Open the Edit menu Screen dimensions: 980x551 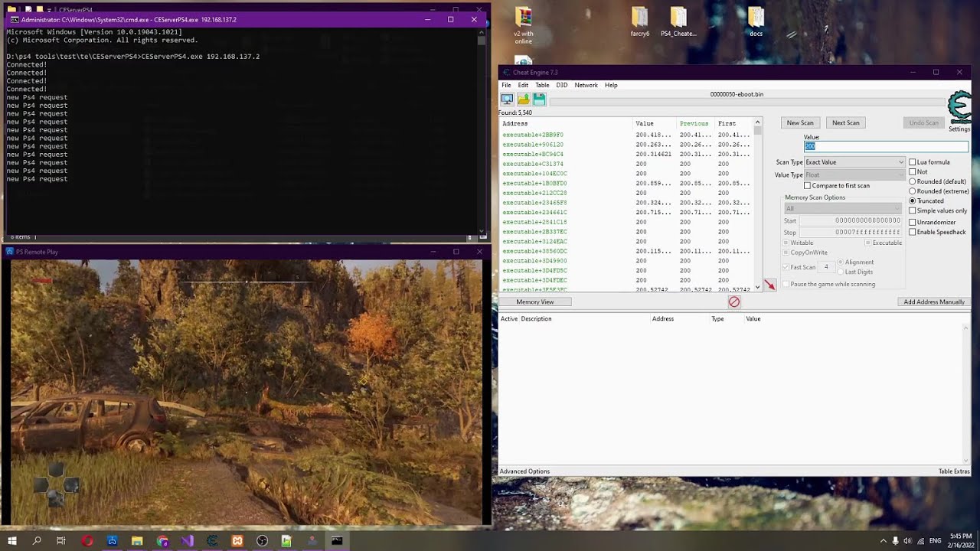click(523, 85)
